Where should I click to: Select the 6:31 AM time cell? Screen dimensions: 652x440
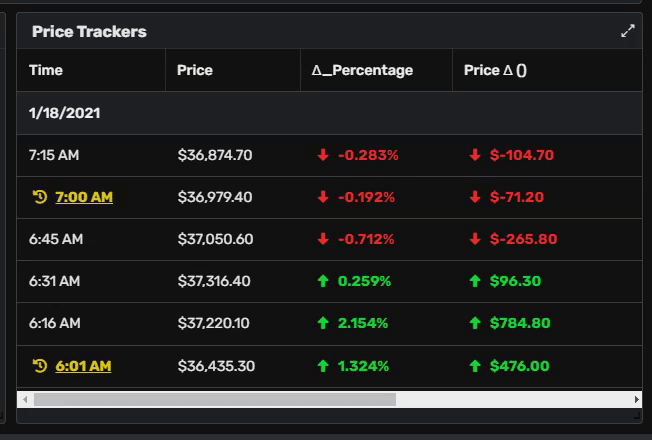tap(54, 281)
